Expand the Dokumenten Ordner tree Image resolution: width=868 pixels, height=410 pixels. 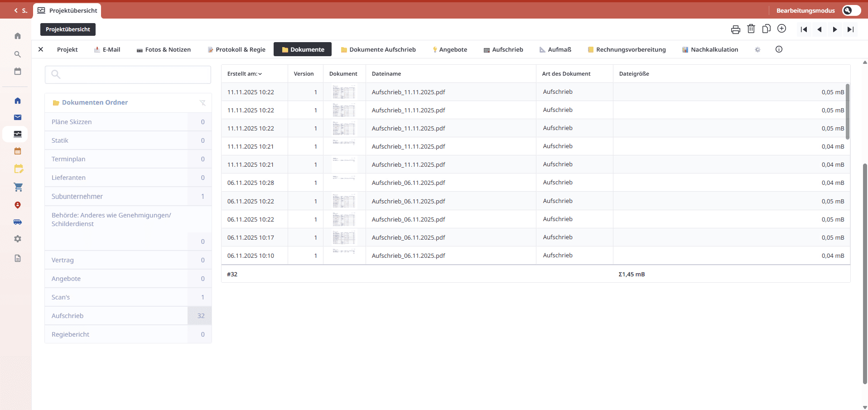56,102
